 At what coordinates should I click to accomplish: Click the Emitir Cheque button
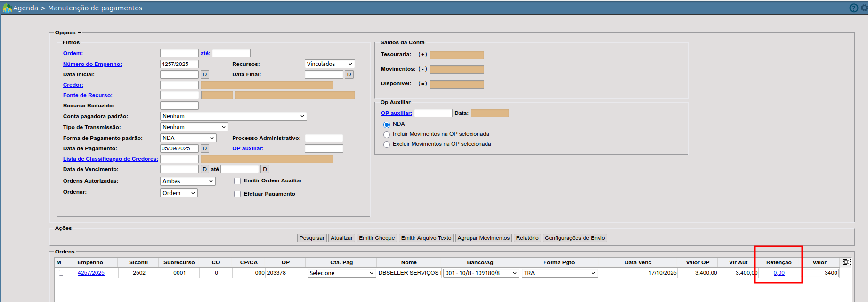tap(376, 238)
